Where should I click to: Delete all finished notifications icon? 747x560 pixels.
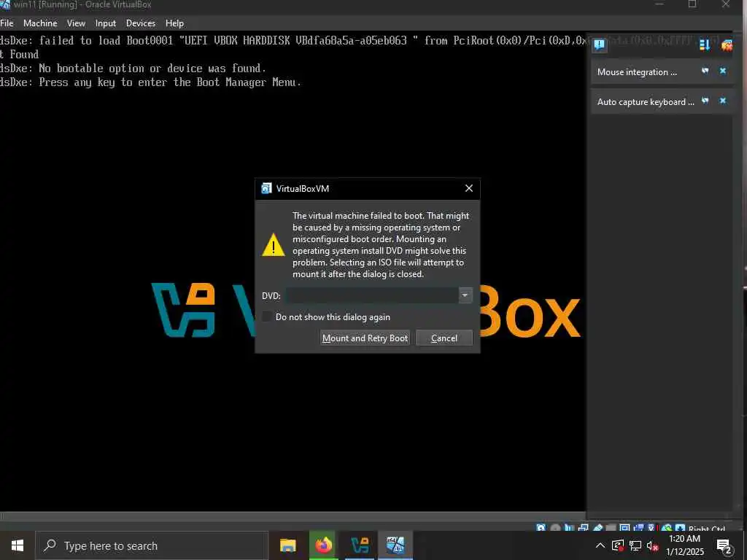pyautogui.click(x=727, y=45)
